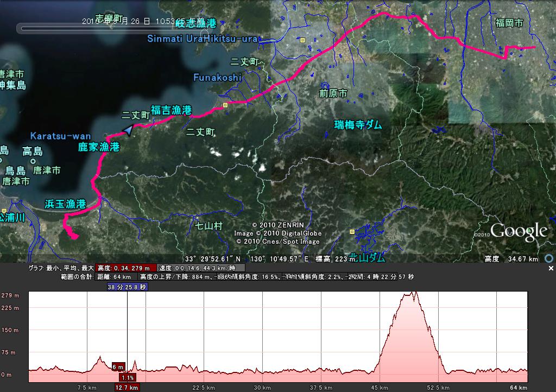Select the 速度 speed stats label
Viewport: 556px width, 392px height.
(200, 268)
